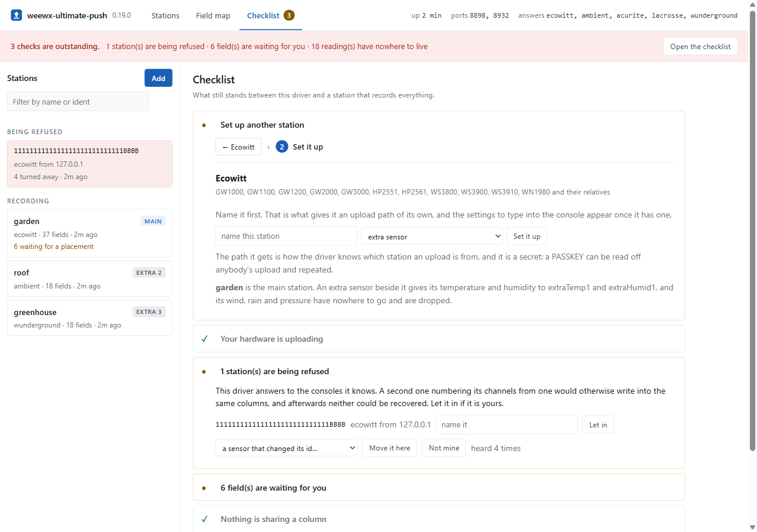Collapse '1 station(s) are being refused' item
The height and width of the screenshot is (532, 757).
439,372
